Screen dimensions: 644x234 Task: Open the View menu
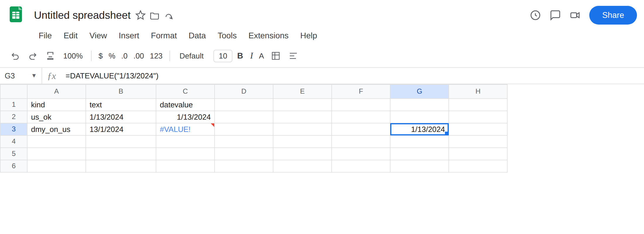point(98,36)
